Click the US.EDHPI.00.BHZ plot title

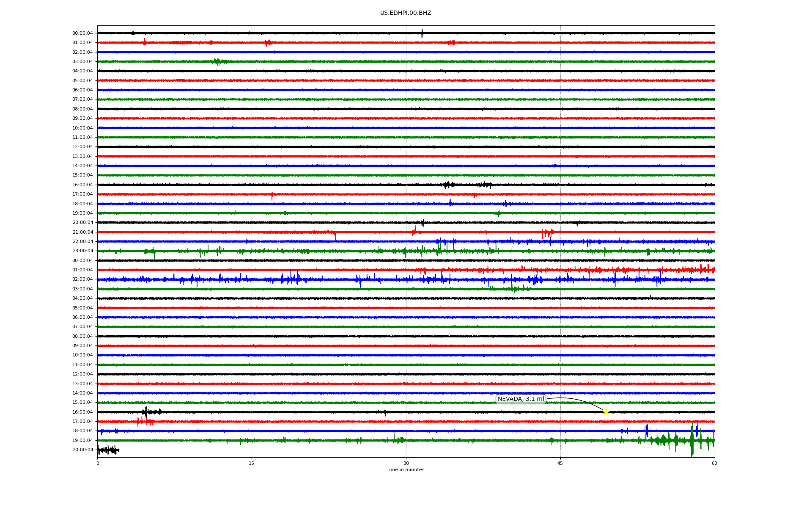(405, 13)
